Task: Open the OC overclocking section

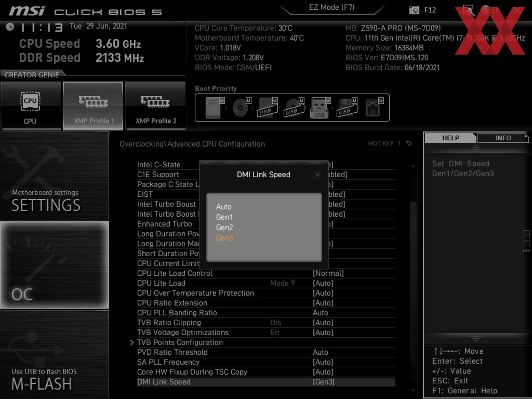Action: click(54, 265)
